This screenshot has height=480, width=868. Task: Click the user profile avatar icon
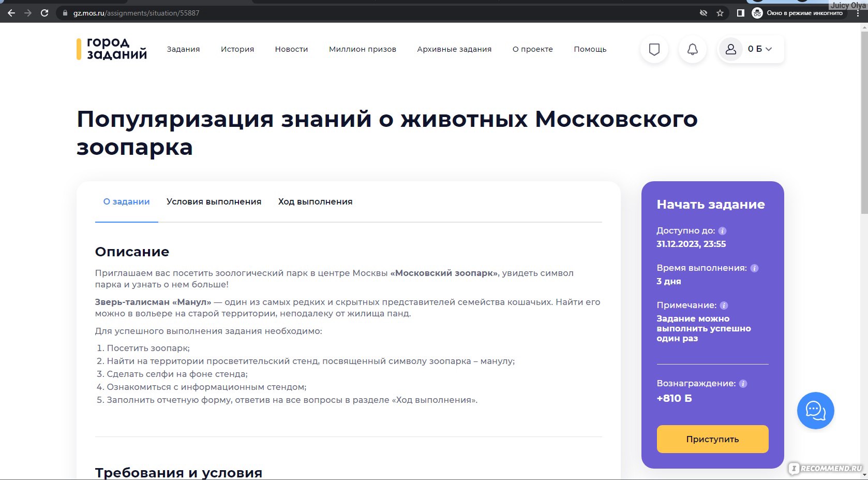click(731, 49)
